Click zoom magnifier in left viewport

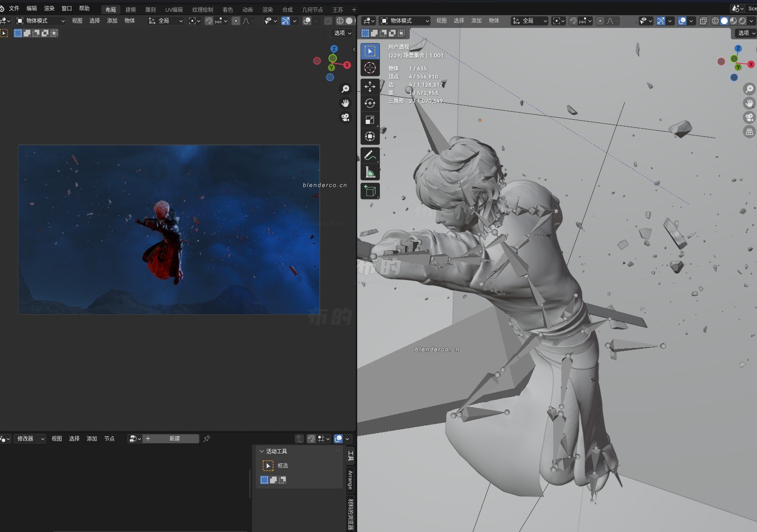click(345, 89)
